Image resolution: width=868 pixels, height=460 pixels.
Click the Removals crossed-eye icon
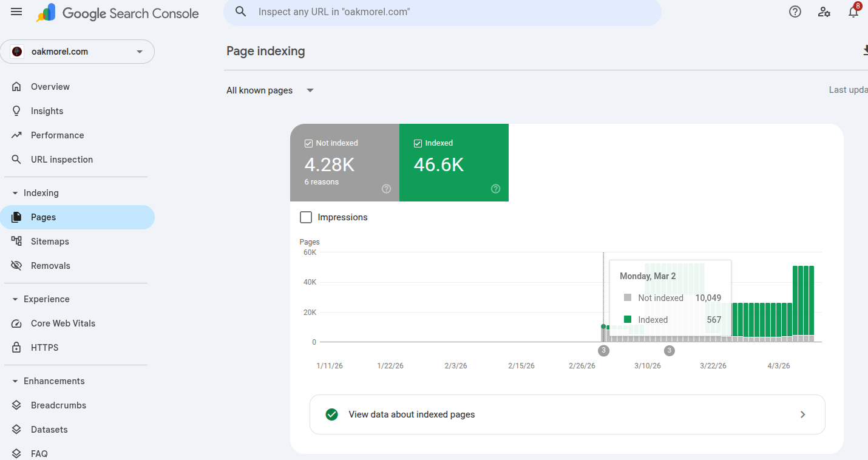(16, 266)
